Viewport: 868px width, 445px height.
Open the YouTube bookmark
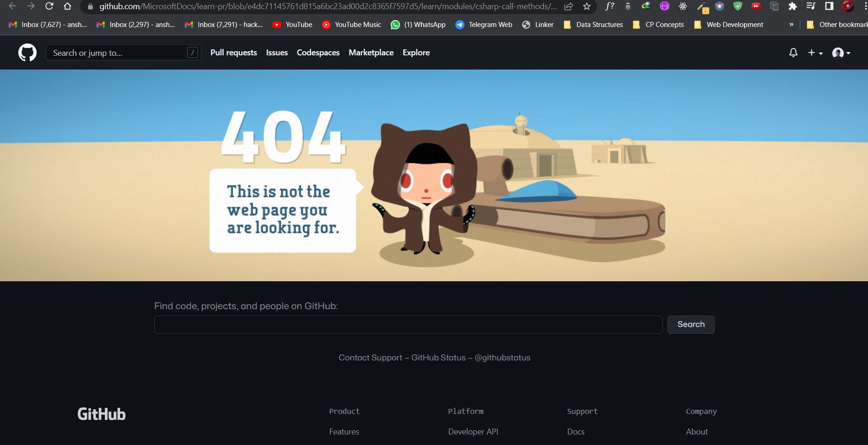(x=292, y=25)
